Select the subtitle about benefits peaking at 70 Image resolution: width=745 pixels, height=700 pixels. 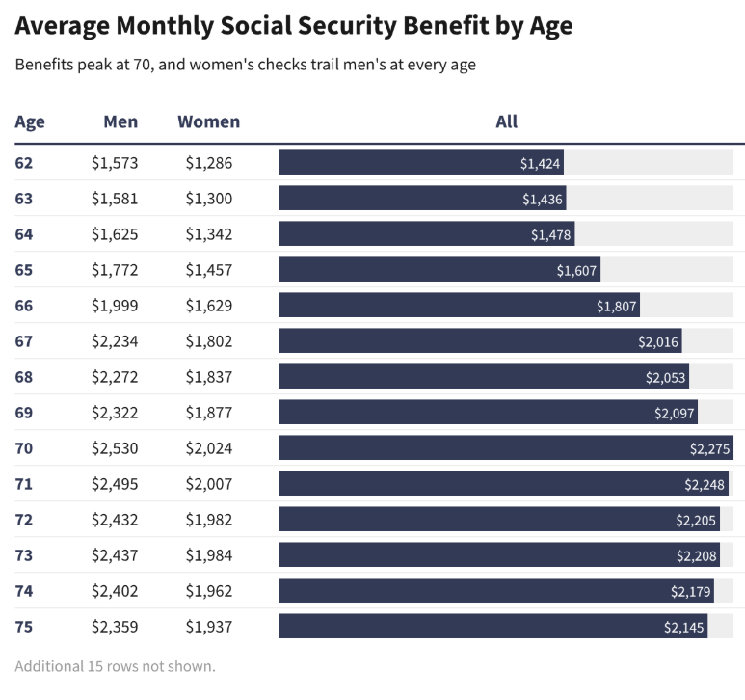(246, 66)
